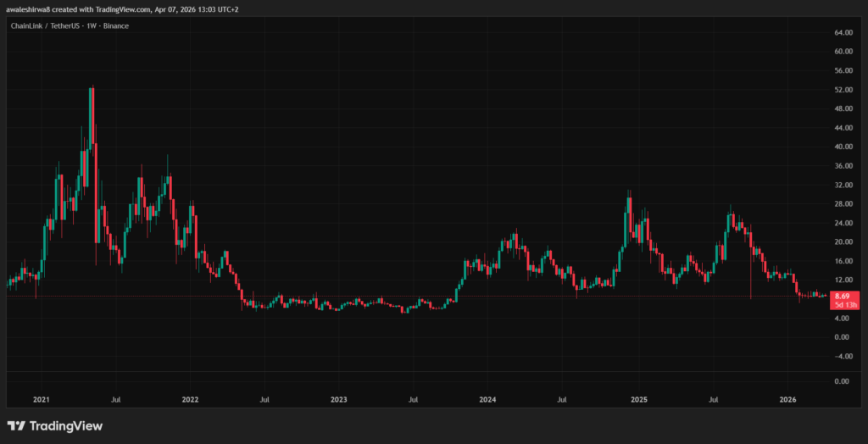Click the 2022 label on time axis
Screen dimensions: 868x444
point(190,398)
